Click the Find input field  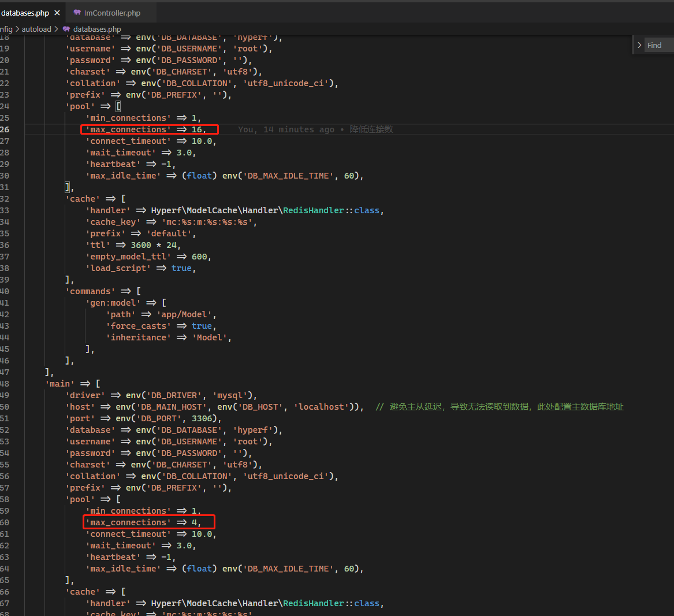coord(658,44)
